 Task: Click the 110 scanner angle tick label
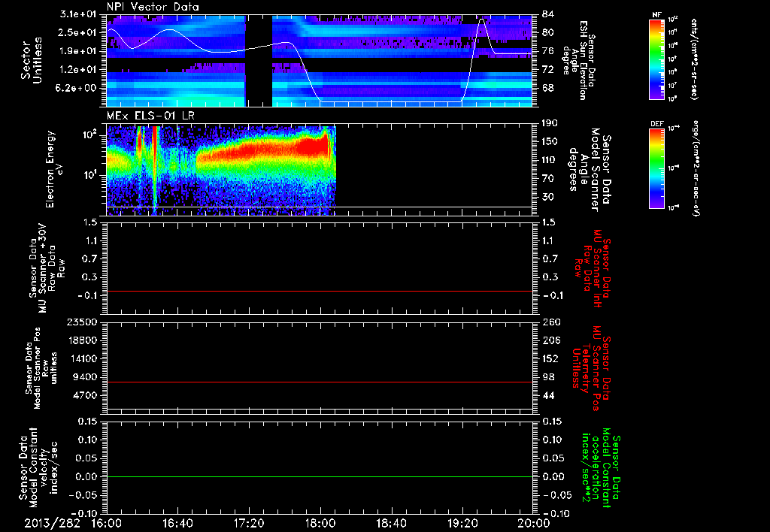click(x=550, y=160)
